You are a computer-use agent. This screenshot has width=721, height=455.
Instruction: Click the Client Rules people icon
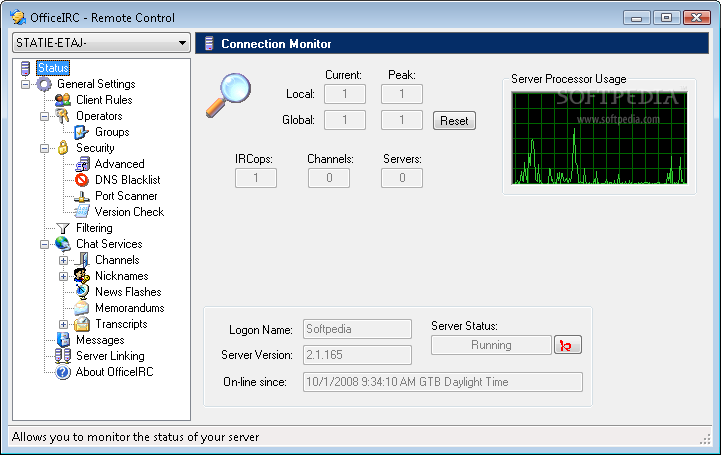pyautogui.click(x=63, y=100)
